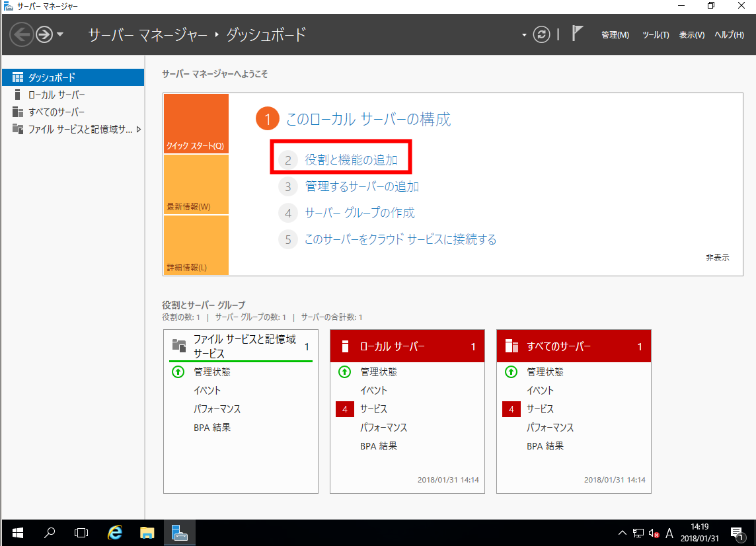This screenshot has width=756, height=546.
Task: Click パフォーマンス in すべてのサーバー tile
Action: pos(550,427)
